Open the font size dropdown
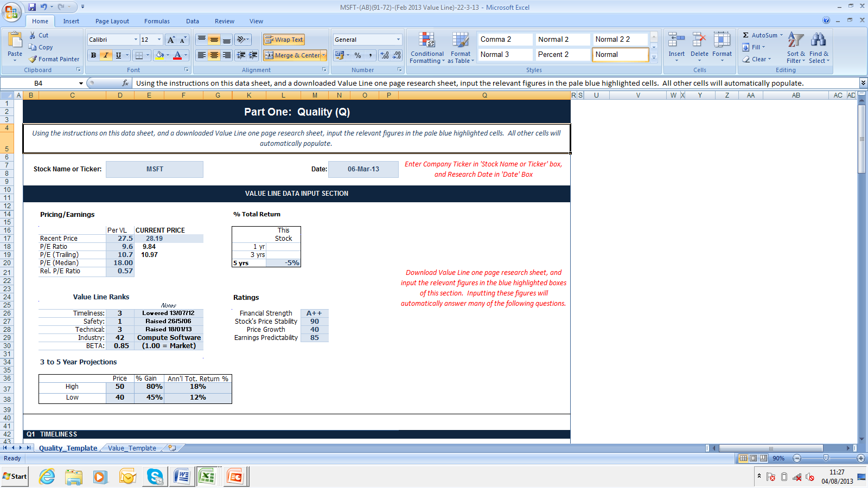 pos(159,40)
